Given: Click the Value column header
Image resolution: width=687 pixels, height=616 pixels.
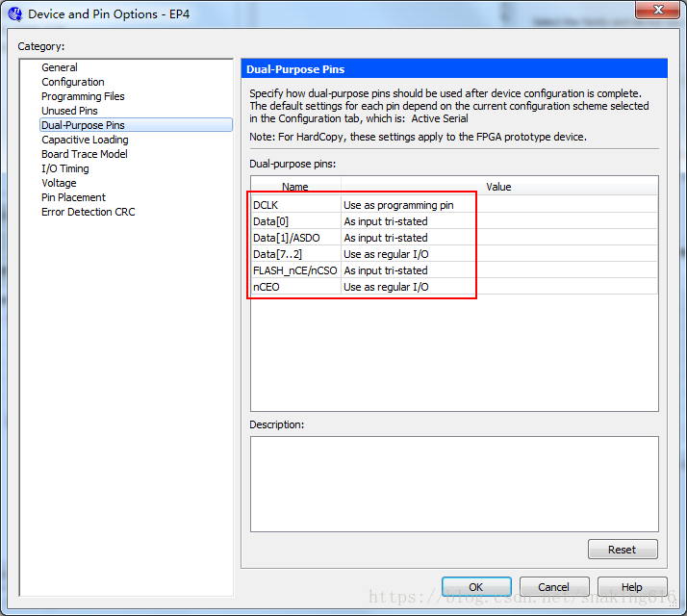Looking at the screenshot, I should point(499,187).
